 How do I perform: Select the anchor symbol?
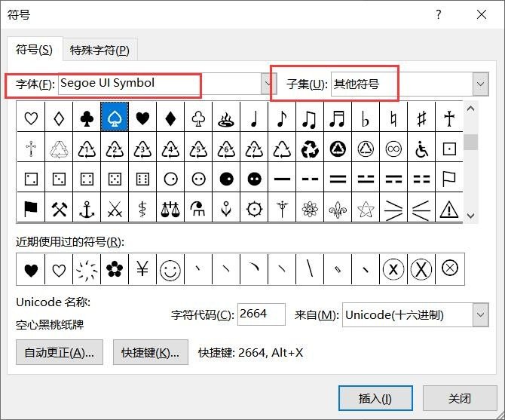87,208
